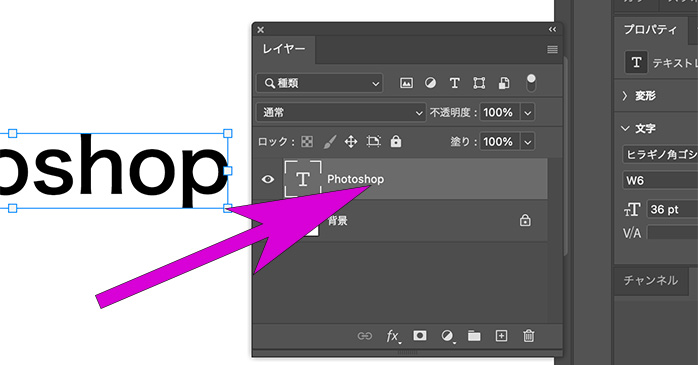Image resolution: width=698 pixels, height=365 pixels.
Task: Edit the 塗り 100% value field
Action: pos(499,142)
